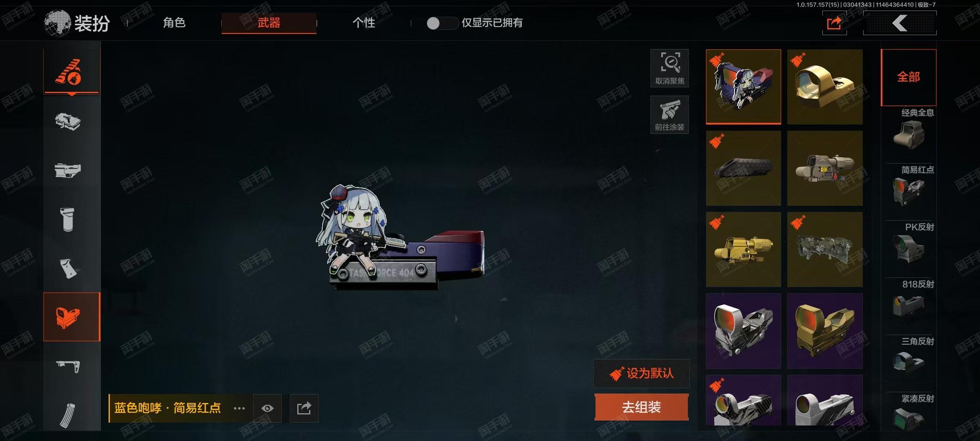Switch to the 角色 tab
This screenshot has height=441, width=980.
tap(174, 23)
